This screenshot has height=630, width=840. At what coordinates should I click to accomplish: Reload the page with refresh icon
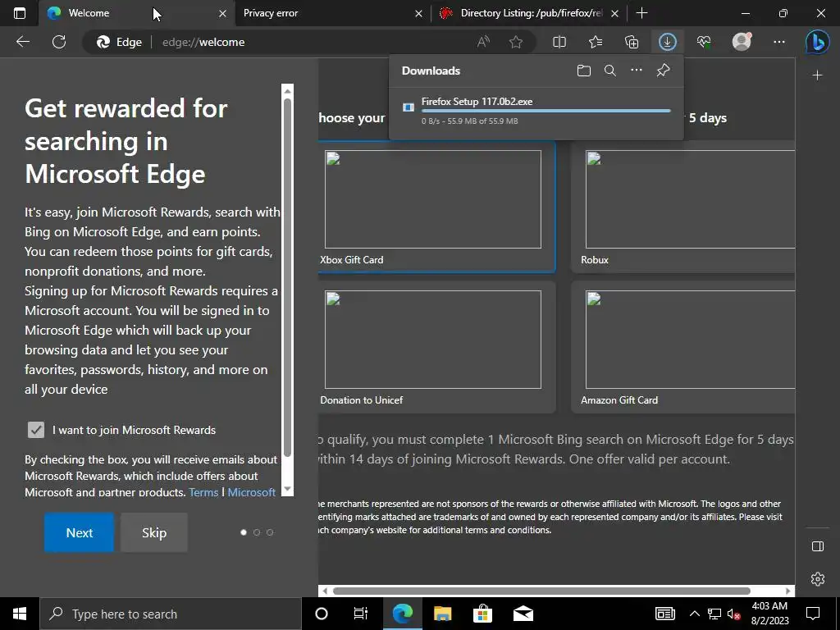(x=59, y=42)
